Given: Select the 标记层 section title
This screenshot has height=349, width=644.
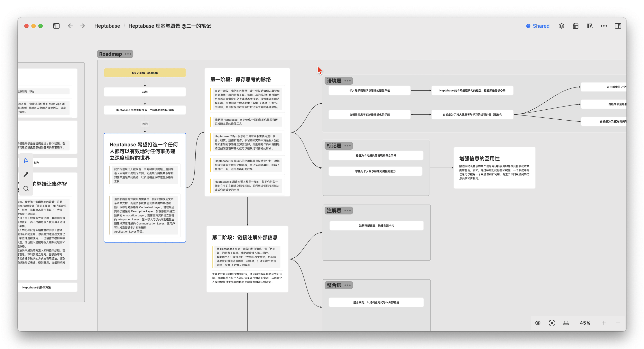Looking at the screenshot, I should pos(334,146).
